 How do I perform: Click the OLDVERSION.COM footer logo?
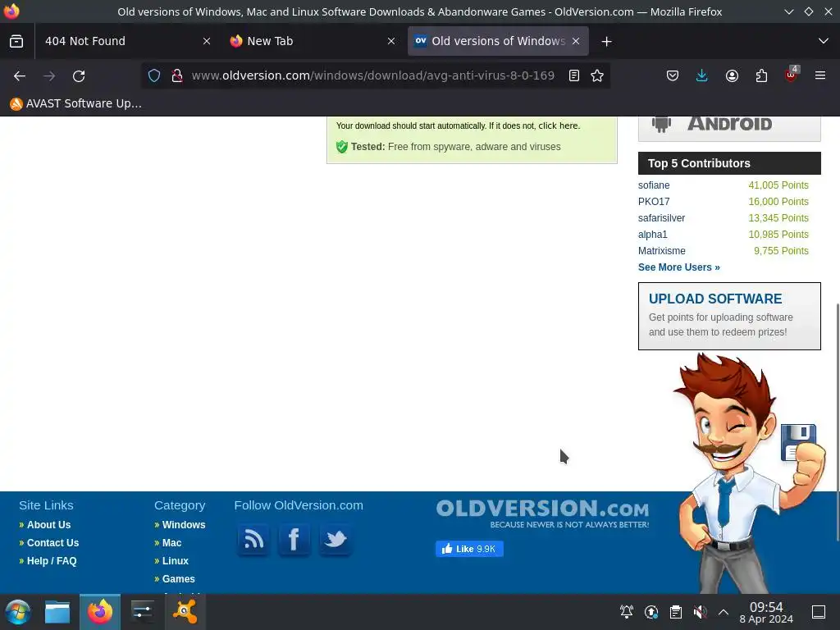click(x=542, y=514)
